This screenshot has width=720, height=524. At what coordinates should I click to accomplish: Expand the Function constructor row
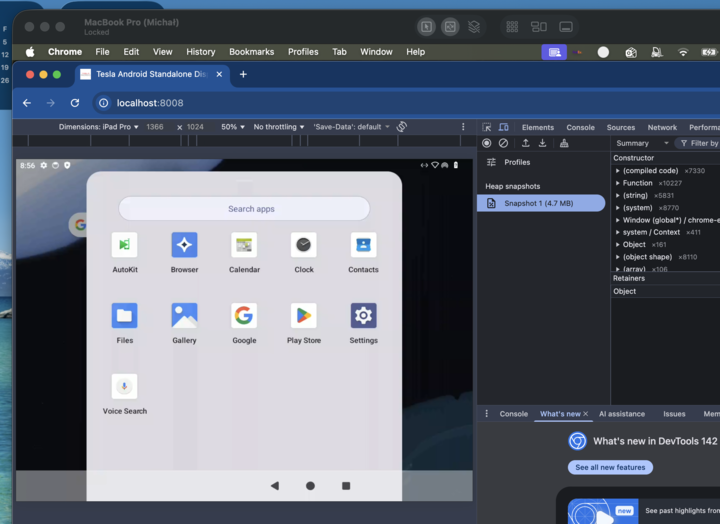[618, 183]
